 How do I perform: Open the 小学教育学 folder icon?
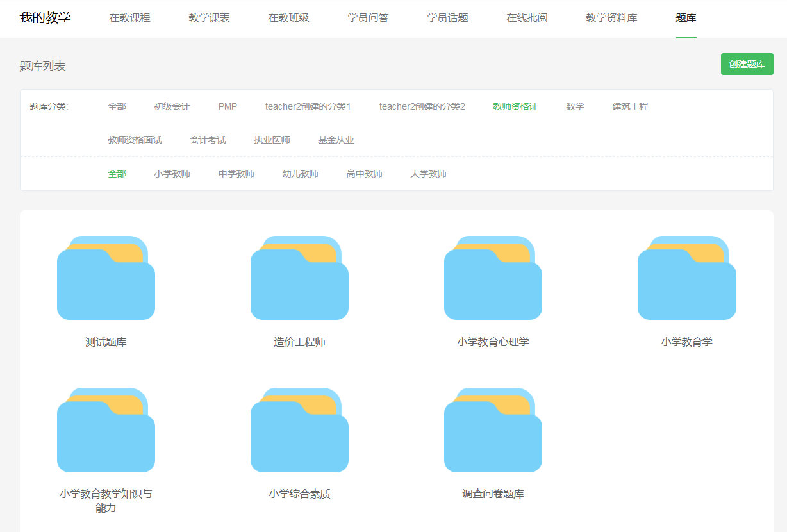pos(686,278)
